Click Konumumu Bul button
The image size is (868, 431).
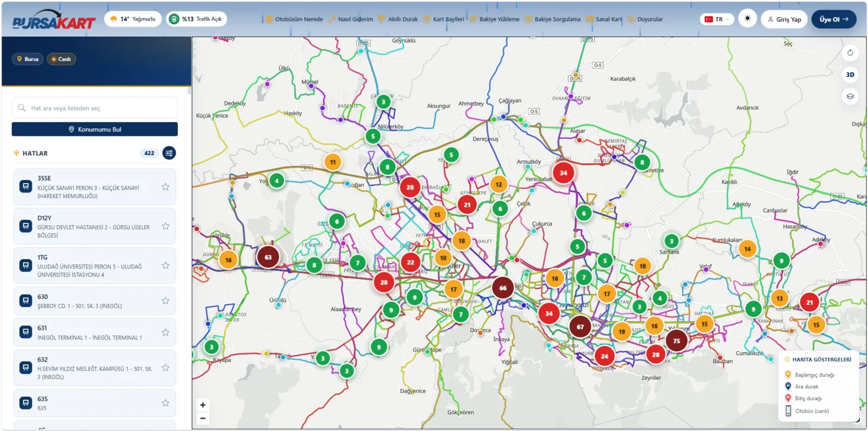point(95,129)
